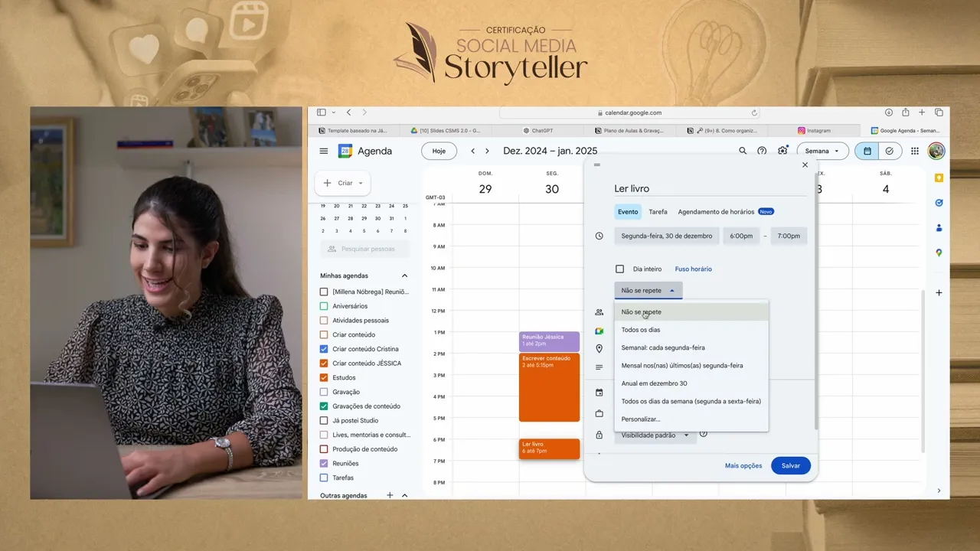Check the Dia inteiro checkbox

620,269
